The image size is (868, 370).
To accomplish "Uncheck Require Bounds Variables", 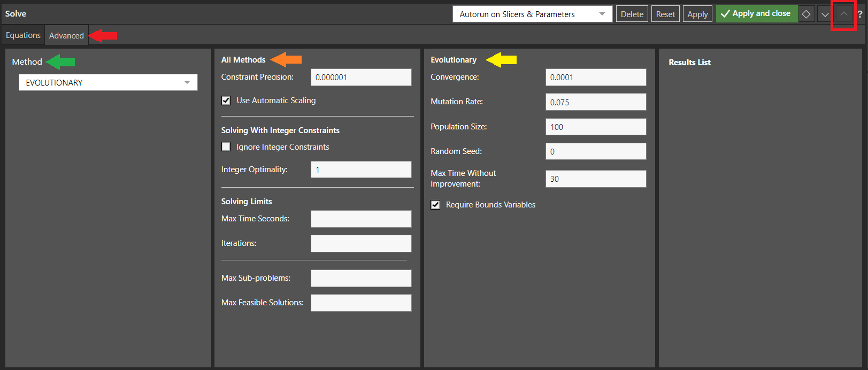I will (x=436, y=205).
